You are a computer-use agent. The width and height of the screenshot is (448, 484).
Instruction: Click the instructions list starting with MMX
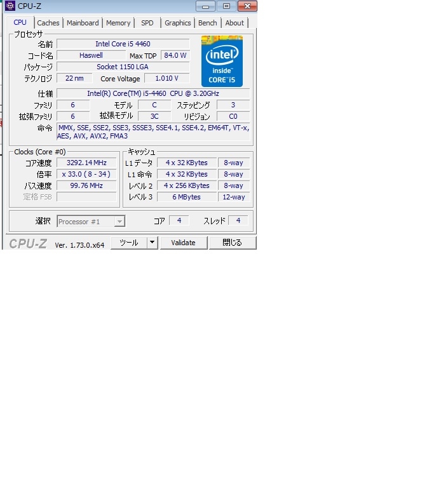(153, 132)
